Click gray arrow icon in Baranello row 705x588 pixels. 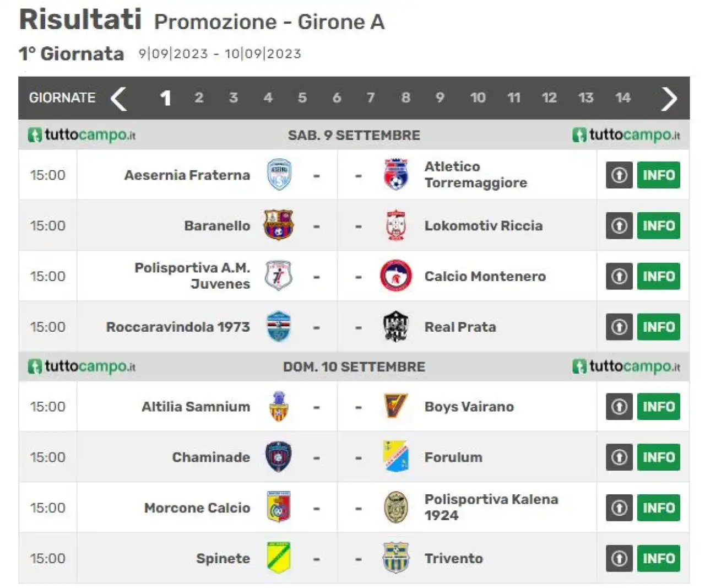click(x=619, y=225)
